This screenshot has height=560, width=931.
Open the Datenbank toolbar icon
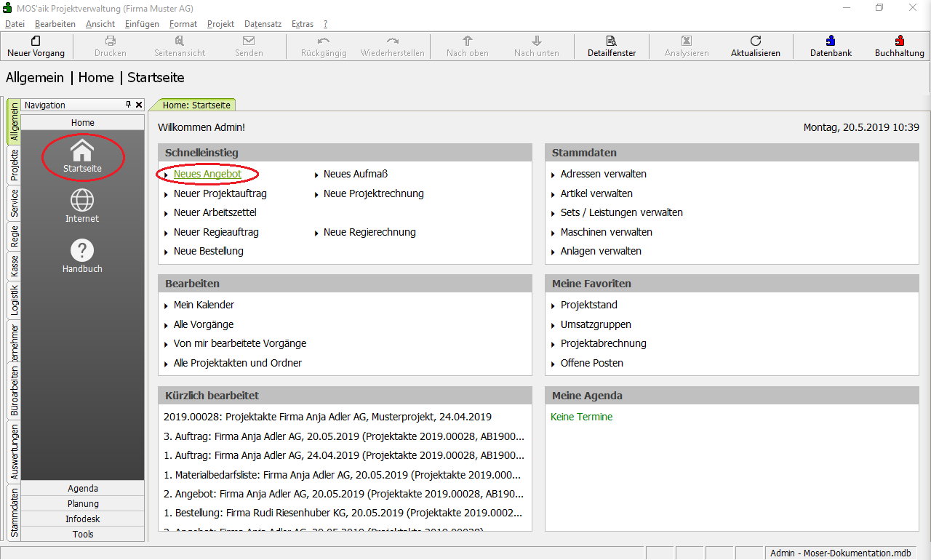click(x=831, y=41)
